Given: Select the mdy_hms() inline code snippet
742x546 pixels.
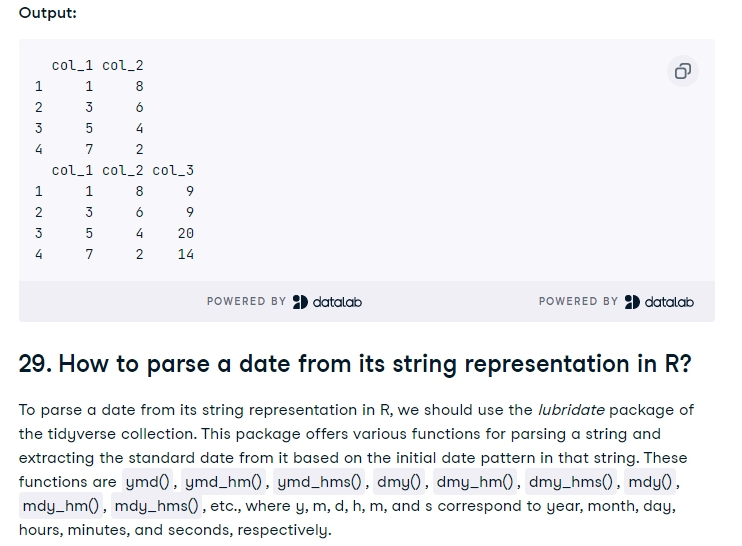Looking at the screenshot, I should (x=157, y=506).
